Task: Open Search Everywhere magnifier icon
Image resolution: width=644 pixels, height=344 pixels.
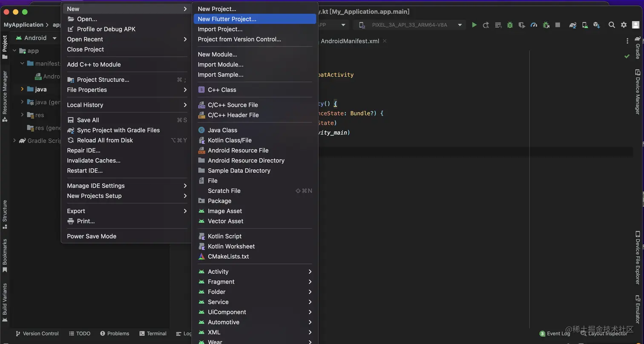Action: (612, 25)
